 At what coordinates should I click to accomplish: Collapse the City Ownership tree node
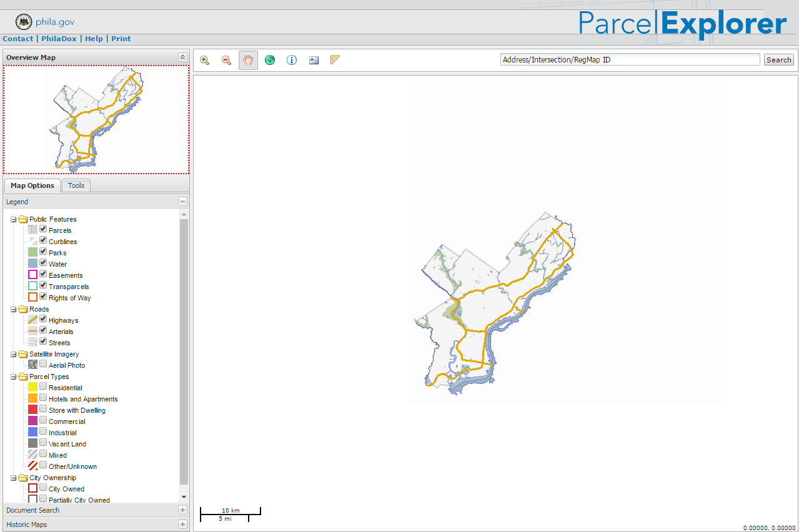(13, 478)
